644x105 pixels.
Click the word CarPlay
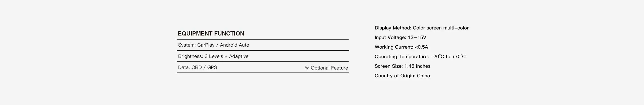click(x=206, y=45)
